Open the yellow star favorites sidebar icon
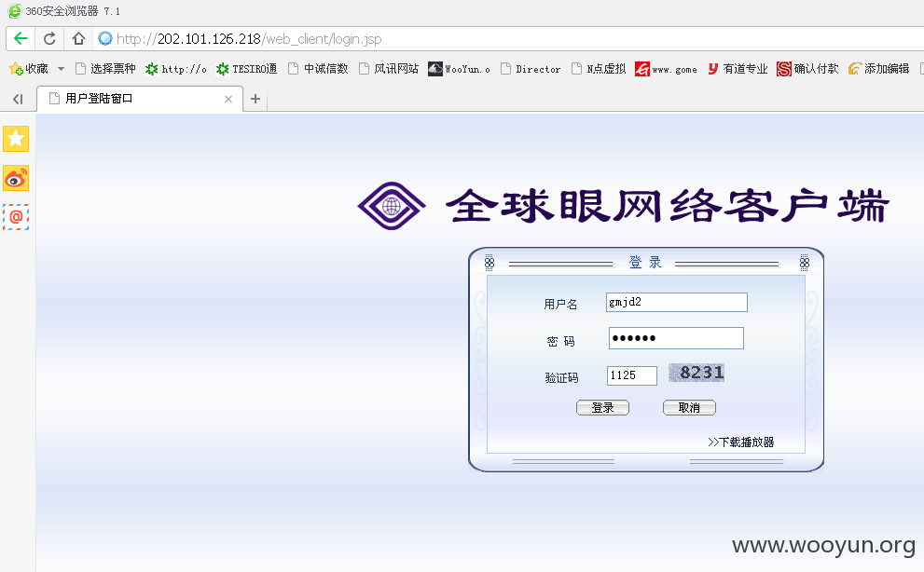This screenshot has height=572, width=924. coord(16,139)
